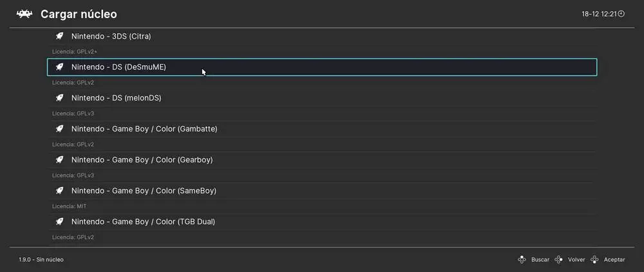Click rocket icon beside DS DeSmuME core

tap(59, 67)
